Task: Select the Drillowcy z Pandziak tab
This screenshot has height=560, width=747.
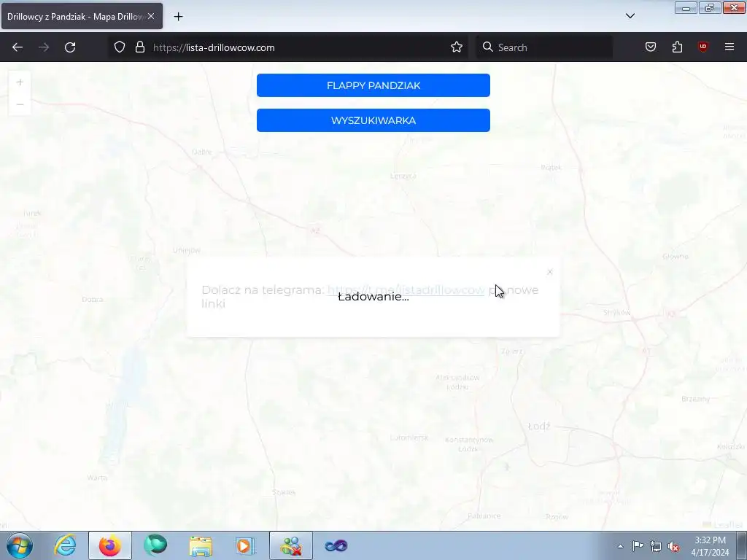Action: pyautogui.click(x=82, y=16)
